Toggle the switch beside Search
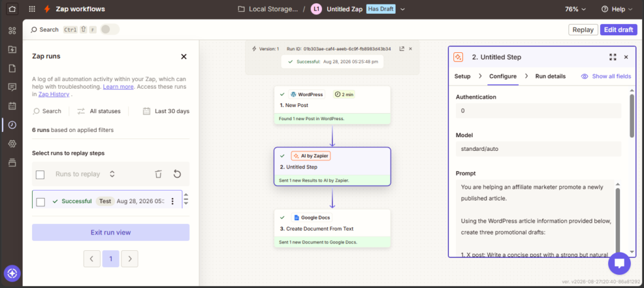This screenshot has height=288, width=644. point(109,30)
